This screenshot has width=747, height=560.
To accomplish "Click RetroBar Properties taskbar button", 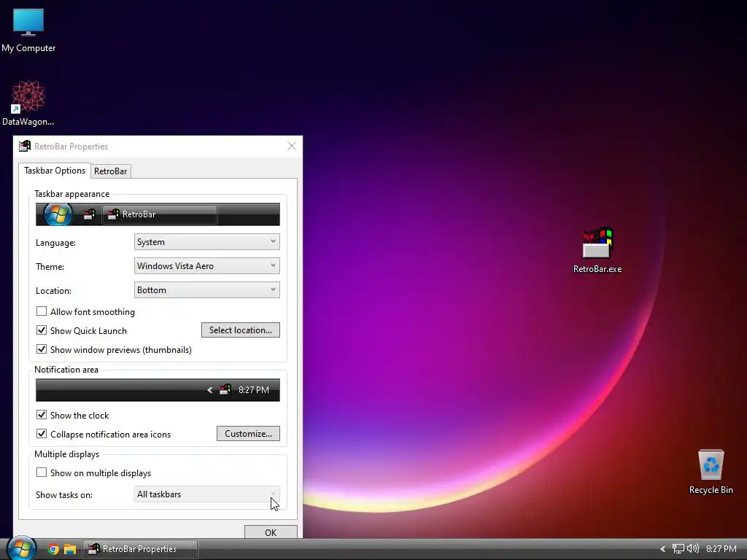I will tap(139, 549).
